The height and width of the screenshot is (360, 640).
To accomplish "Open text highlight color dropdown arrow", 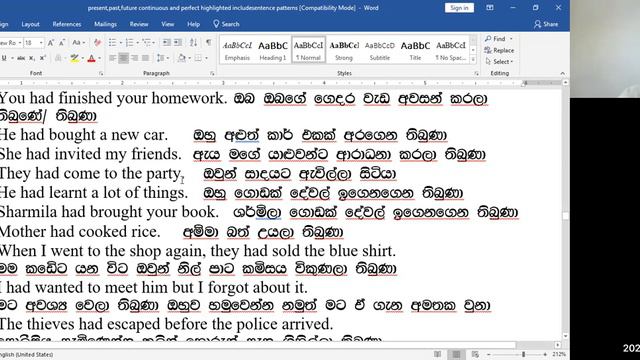I will 82,58.
